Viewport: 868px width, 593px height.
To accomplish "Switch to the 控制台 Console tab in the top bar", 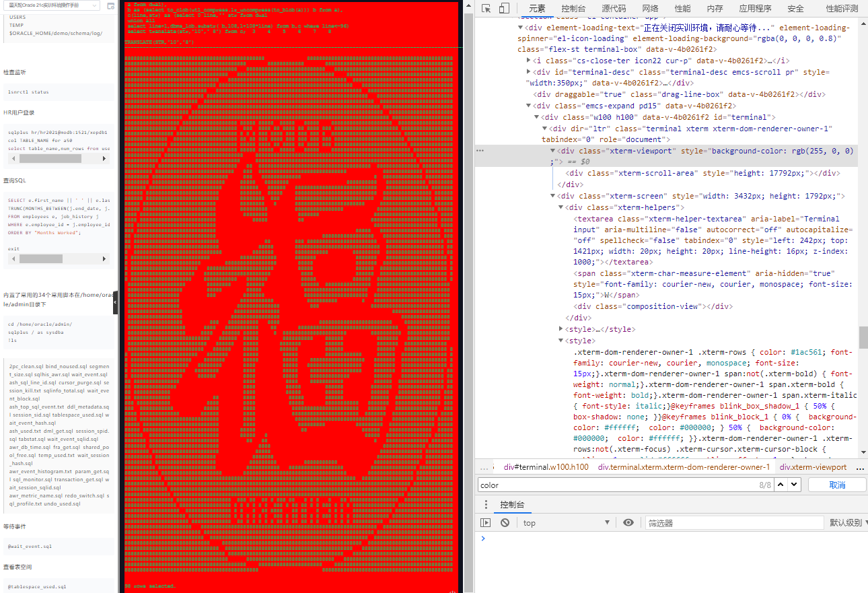I will pyautogui.click(x=573, y=9).
